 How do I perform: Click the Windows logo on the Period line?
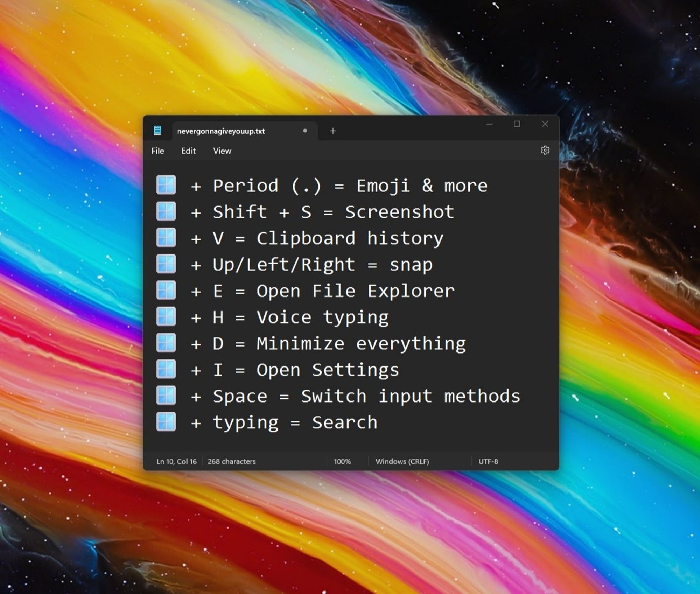pyautogui.click(x=166, y=185)
